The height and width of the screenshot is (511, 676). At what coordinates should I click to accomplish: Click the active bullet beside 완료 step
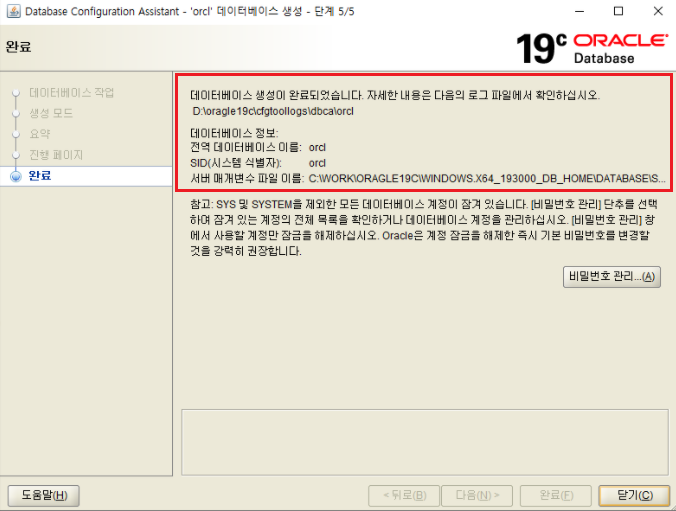(15, 176)
